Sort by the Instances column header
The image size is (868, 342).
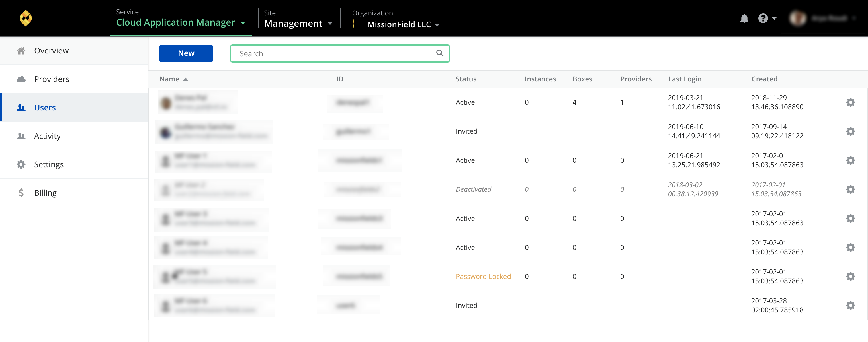coord(540,79)
